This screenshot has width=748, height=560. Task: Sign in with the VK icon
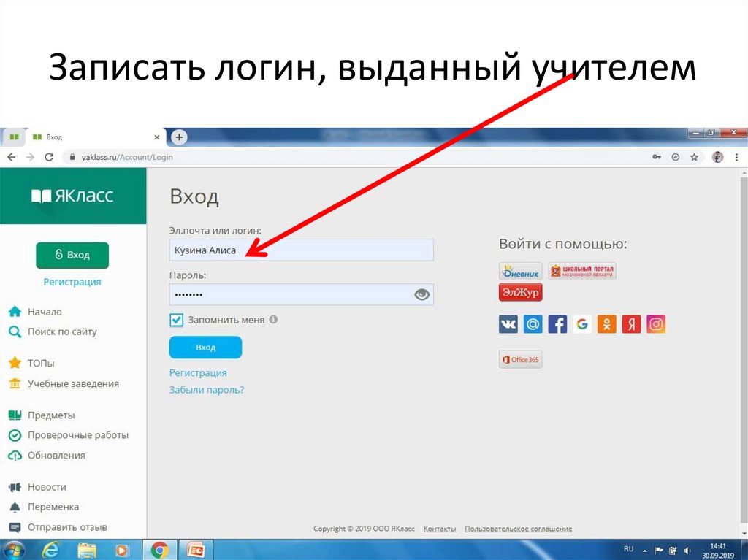click(508, 323)
